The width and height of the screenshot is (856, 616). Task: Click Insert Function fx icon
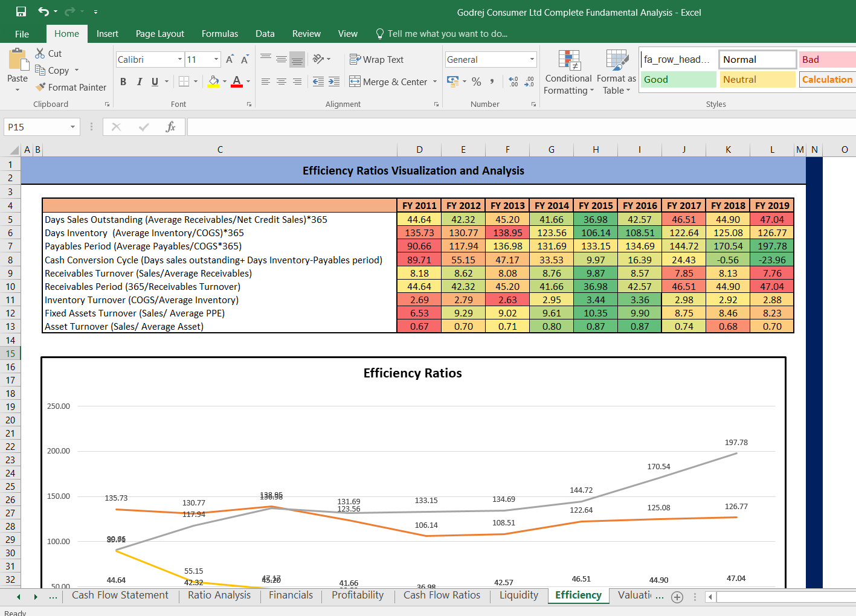point(170,127)
